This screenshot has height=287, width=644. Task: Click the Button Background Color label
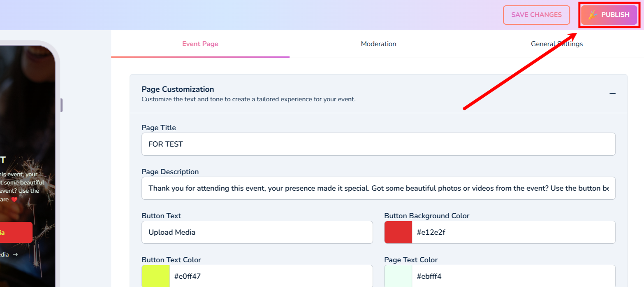click(x=427, y=216)
